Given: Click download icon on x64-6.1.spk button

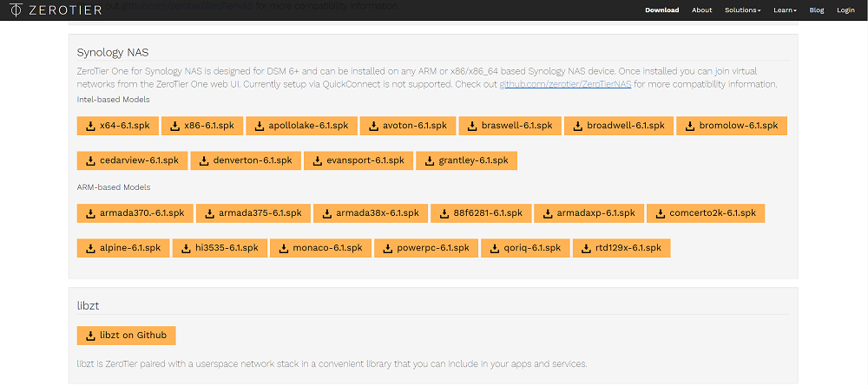Looking at the screenshot, I should 89,126.
